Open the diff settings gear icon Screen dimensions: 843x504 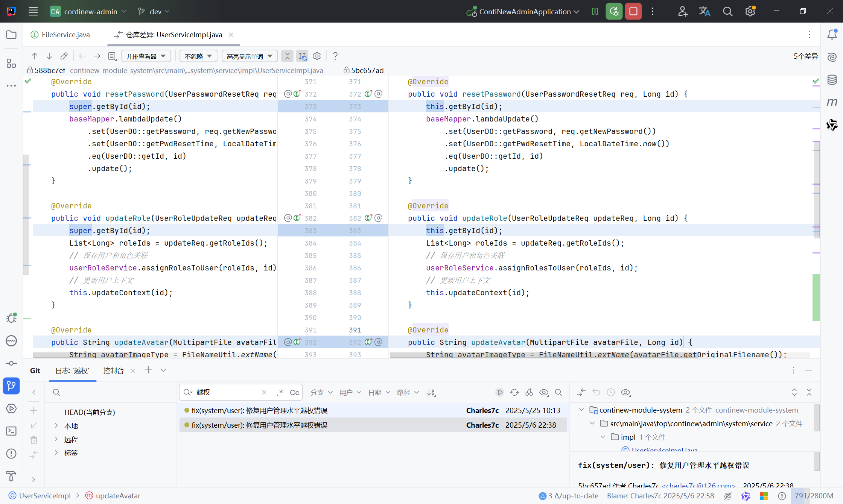click(x=317, y=56)
